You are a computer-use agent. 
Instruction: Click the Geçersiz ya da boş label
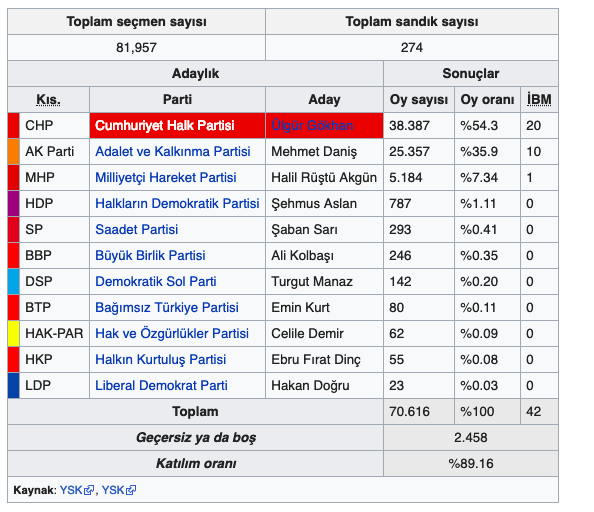[x=196, y=437]
